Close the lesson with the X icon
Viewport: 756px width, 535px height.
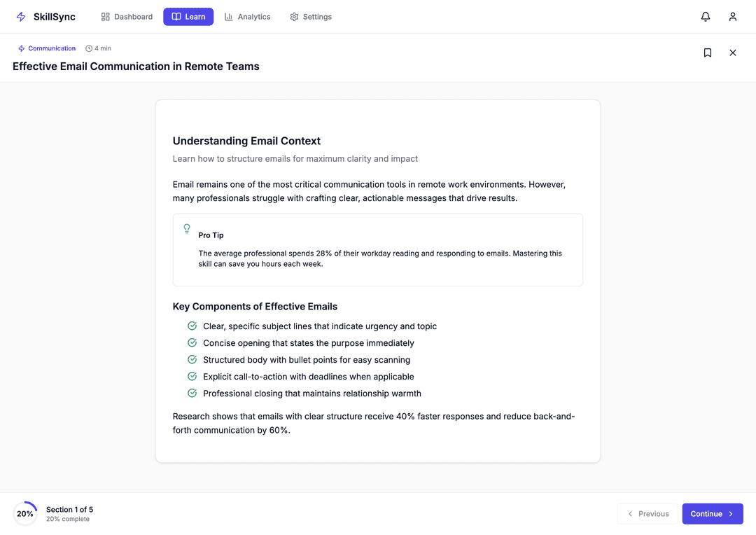(x=733, y=53)
